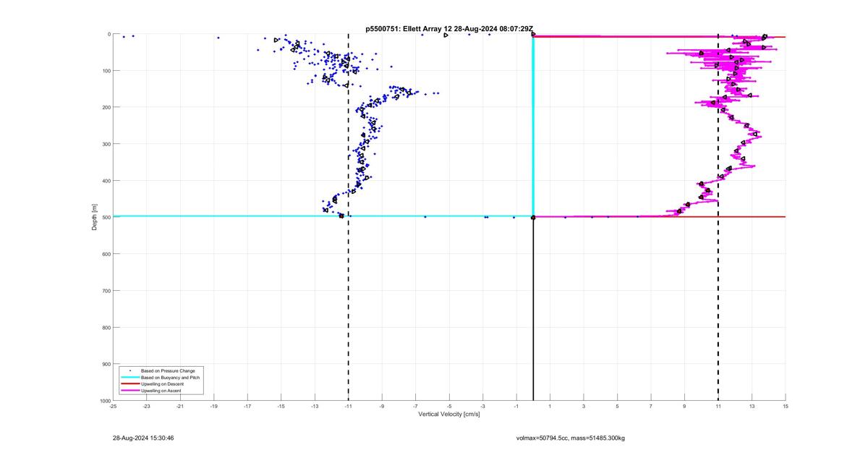Click the negative '-11' x-axis tick label
The width and height of the screenshot is (868, 450).
point(348,406)
